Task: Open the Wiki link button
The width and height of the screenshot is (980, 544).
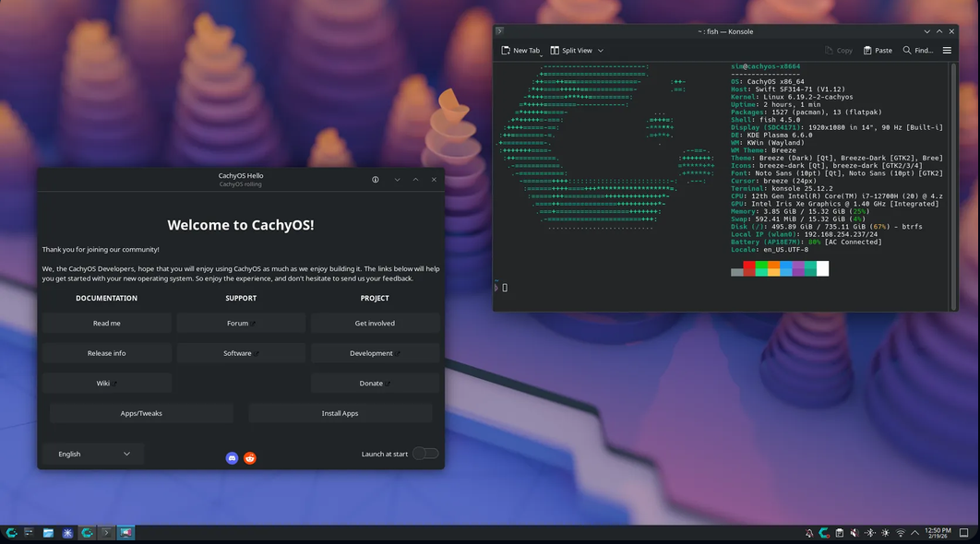Action: coord(107,384)
